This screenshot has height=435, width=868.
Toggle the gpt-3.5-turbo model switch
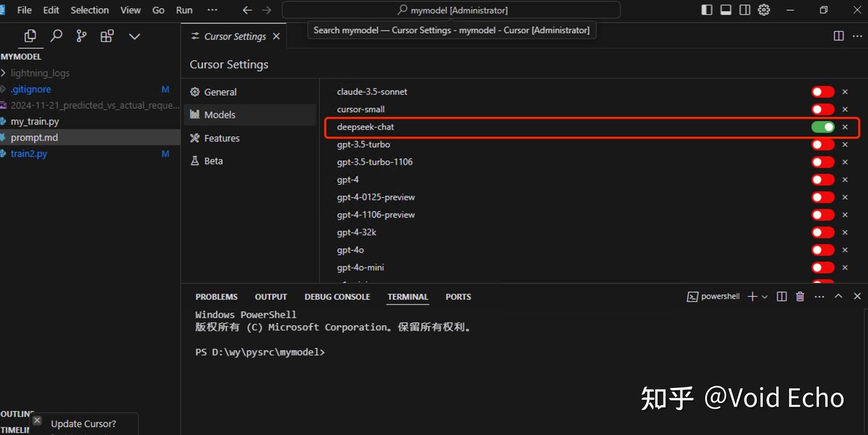[x=823, y=144]
